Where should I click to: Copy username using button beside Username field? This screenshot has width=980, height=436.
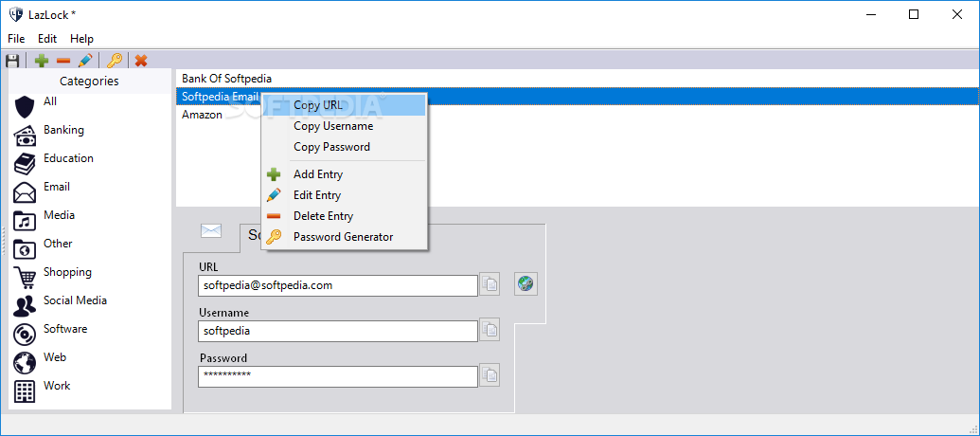tap(490, 330)
